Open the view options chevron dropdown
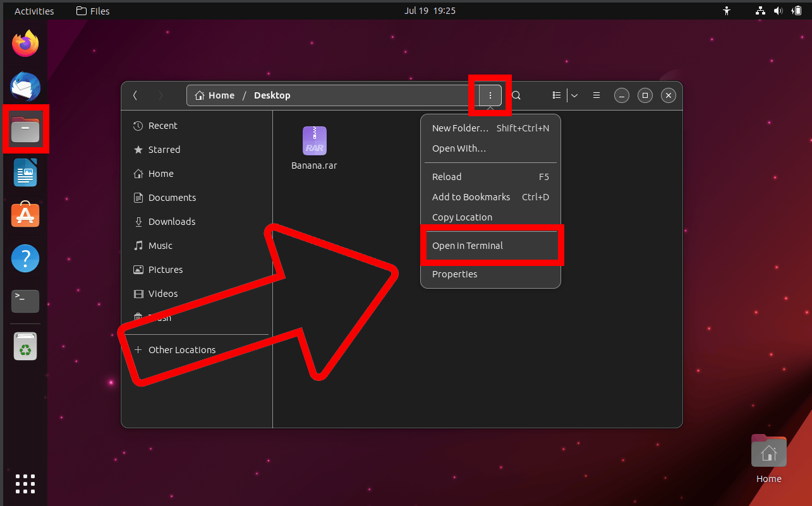This screenshot has width=812, height=506. (574, 95)
